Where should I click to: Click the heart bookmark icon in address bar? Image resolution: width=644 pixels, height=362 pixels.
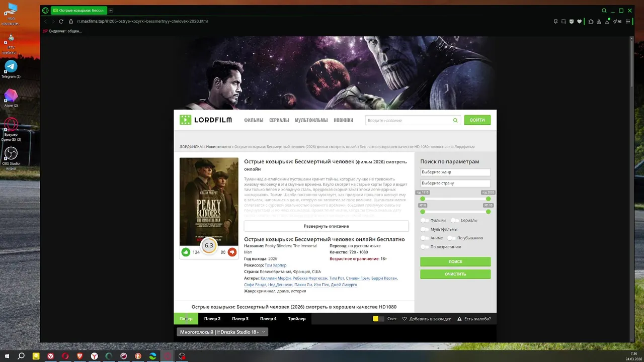click(580, 22)
